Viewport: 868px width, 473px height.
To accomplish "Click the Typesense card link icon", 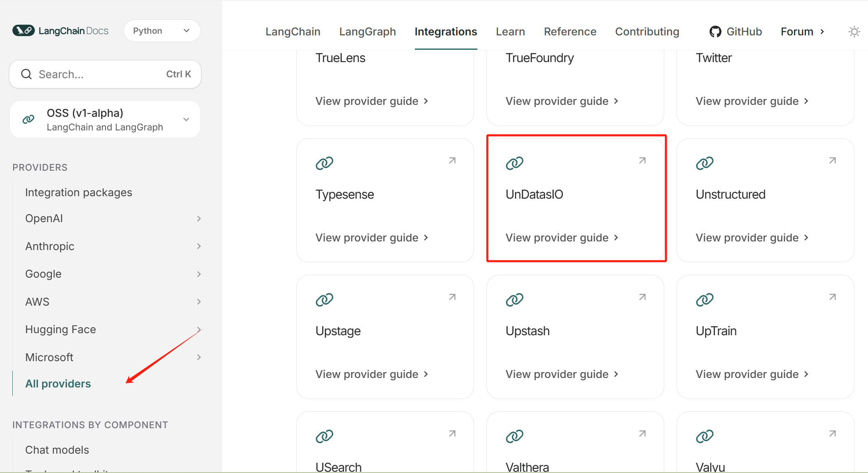I will (324, 163).
